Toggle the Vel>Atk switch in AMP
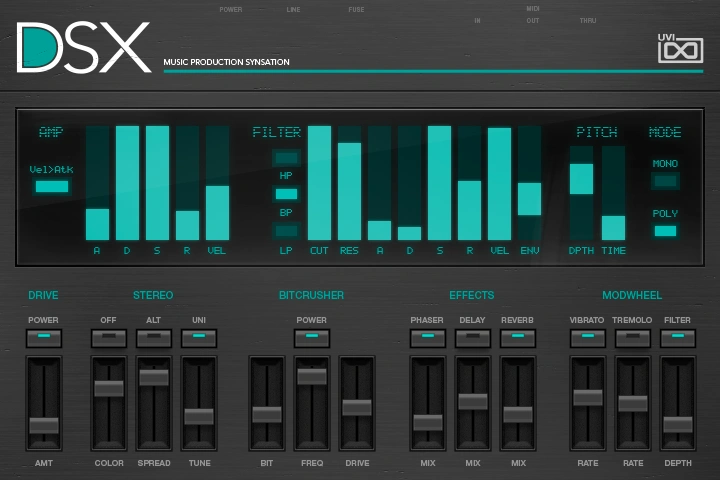The height and width of the screenshot is (480, 720). click(52, 186)
